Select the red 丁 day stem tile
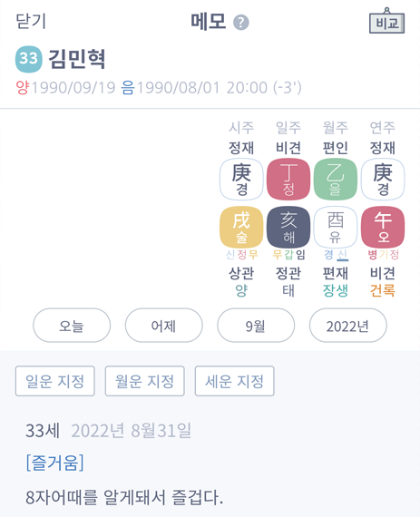 [288, 179]
